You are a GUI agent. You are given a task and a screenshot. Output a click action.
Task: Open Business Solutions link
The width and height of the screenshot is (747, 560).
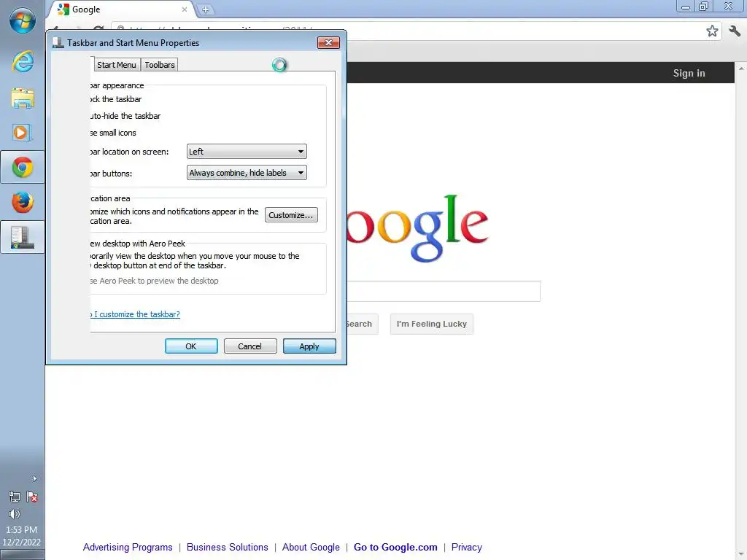point(228,547)
